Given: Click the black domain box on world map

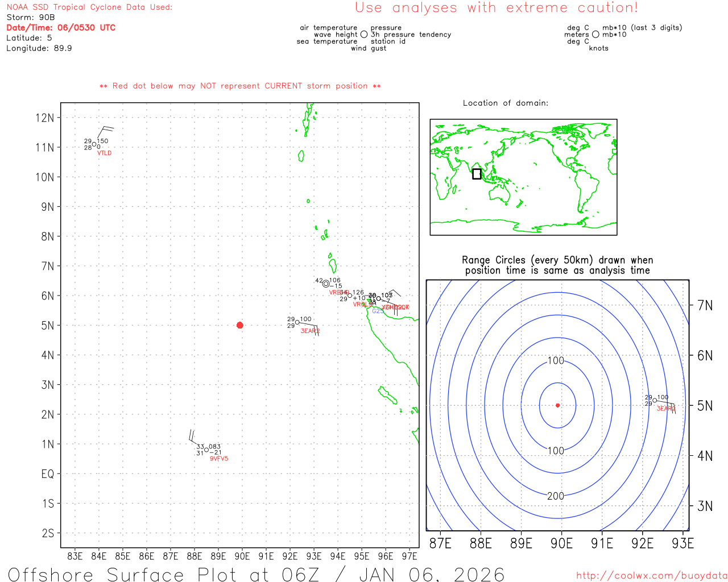Looking at the screenshot, I should pyautogui.click(x=477, y=174).
